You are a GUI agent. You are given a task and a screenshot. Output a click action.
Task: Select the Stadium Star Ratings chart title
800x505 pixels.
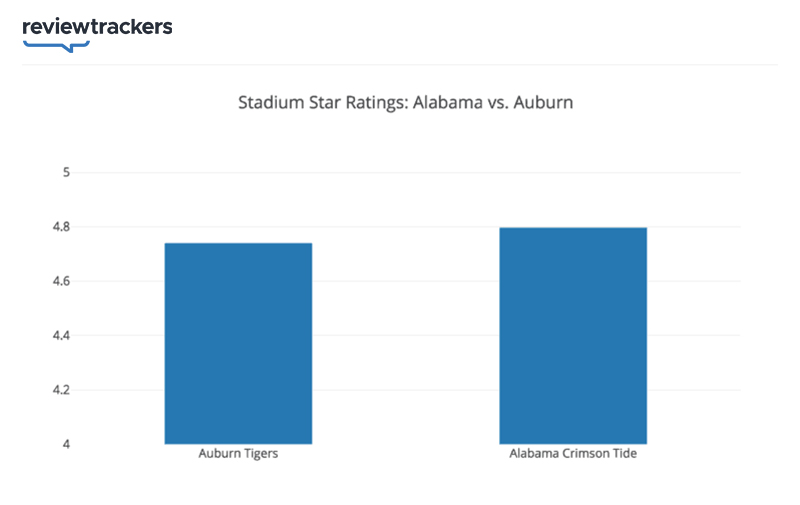click(x=405, y=102)
